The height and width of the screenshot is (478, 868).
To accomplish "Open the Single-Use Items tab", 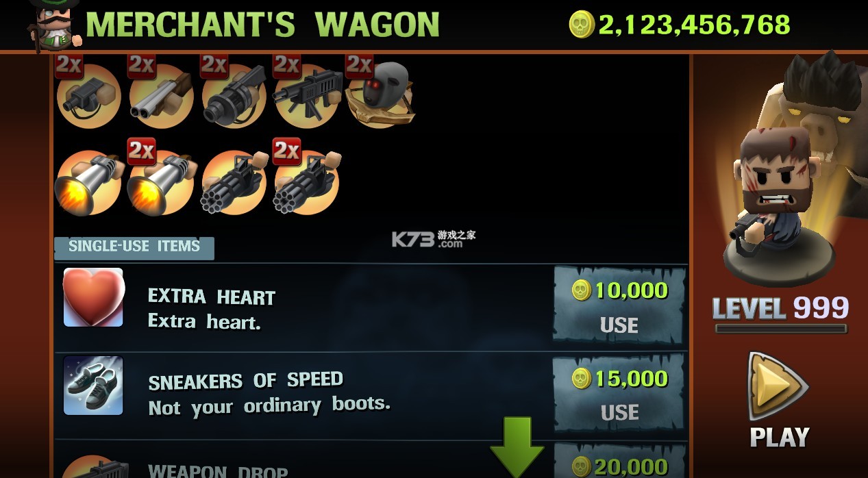I will [x=134, y=247].
